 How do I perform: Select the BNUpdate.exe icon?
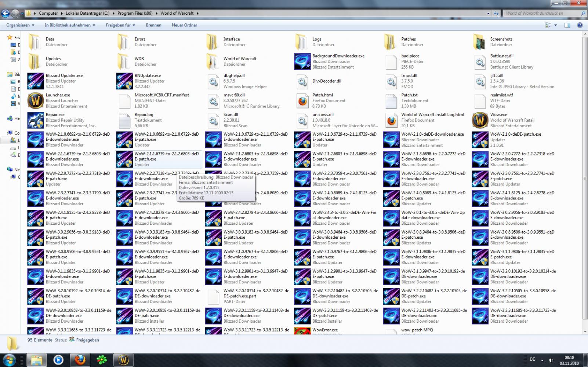point(124,81)
